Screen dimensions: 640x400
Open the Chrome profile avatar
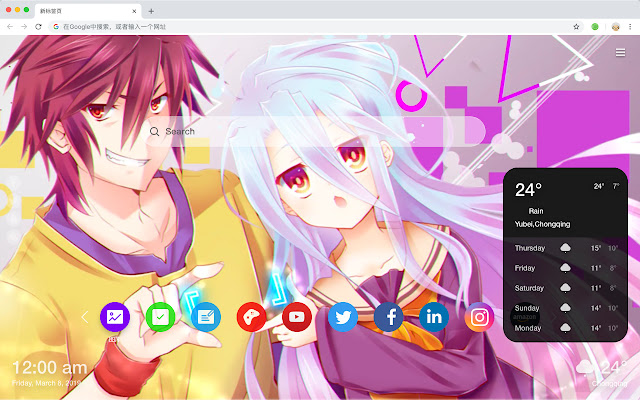point(616,27)
